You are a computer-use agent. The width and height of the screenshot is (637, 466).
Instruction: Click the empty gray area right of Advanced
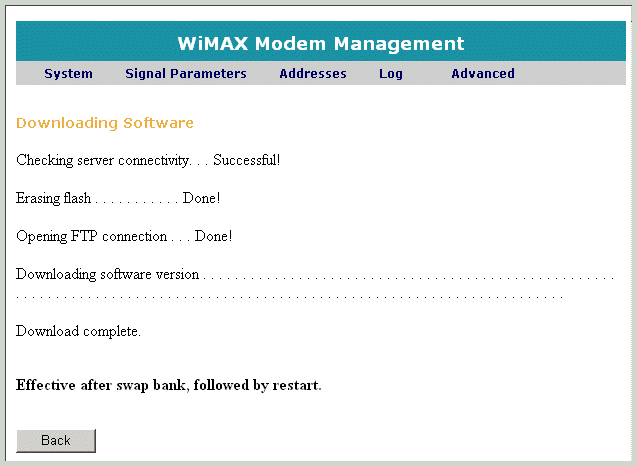(x=570, y=74)
